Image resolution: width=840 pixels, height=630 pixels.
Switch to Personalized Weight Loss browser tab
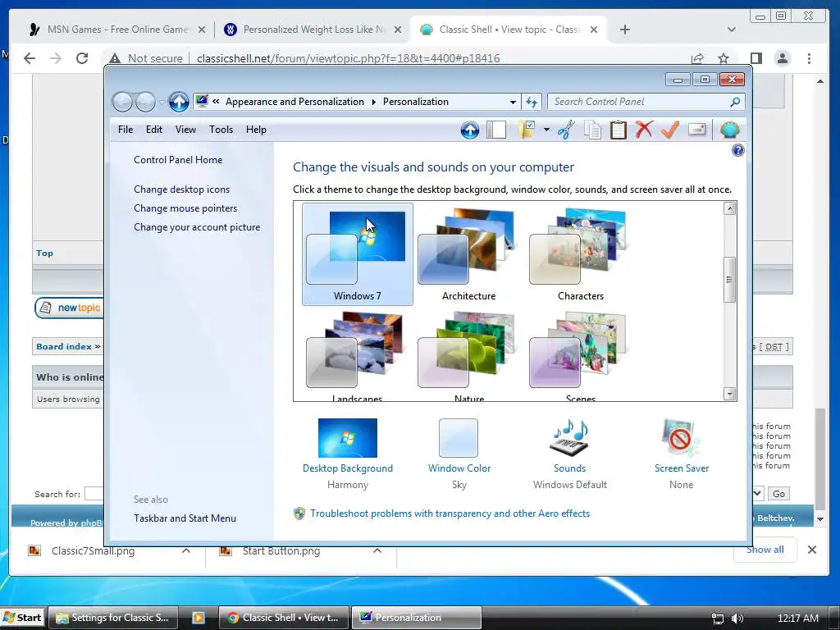(314, 30)
